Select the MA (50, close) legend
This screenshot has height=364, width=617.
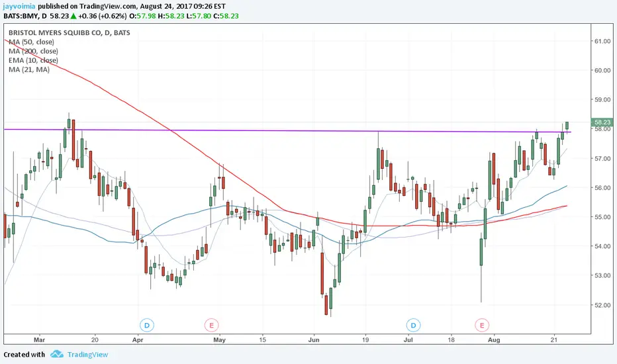coord(31,42)
